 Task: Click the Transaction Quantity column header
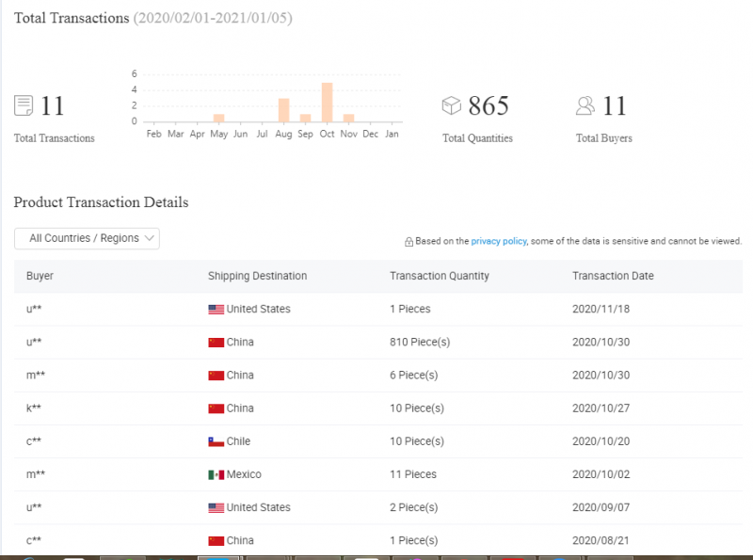(x=440, y=276)
